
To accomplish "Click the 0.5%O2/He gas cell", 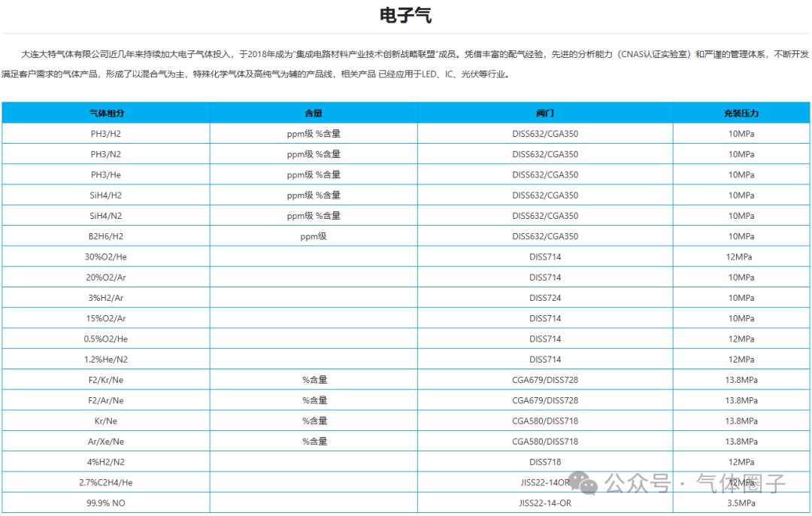I will 106,338.
